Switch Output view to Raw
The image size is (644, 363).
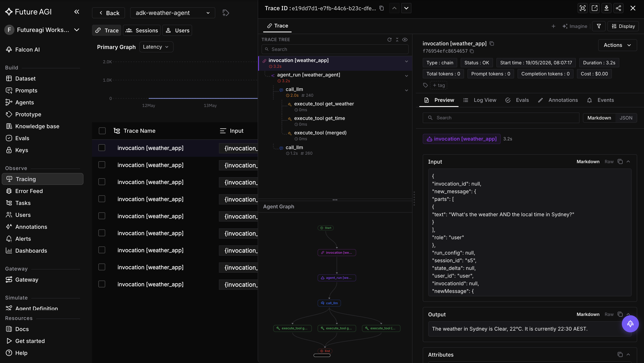click(x=609, y=314)
